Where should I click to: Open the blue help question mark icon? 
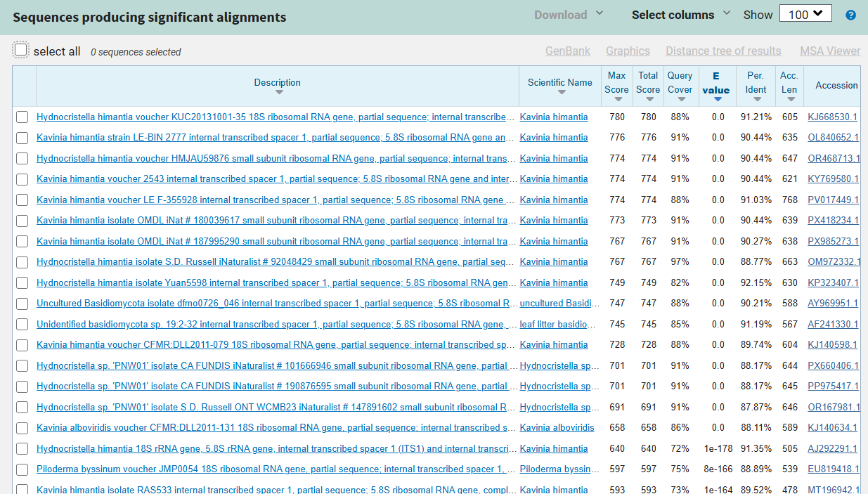point(851,15)
